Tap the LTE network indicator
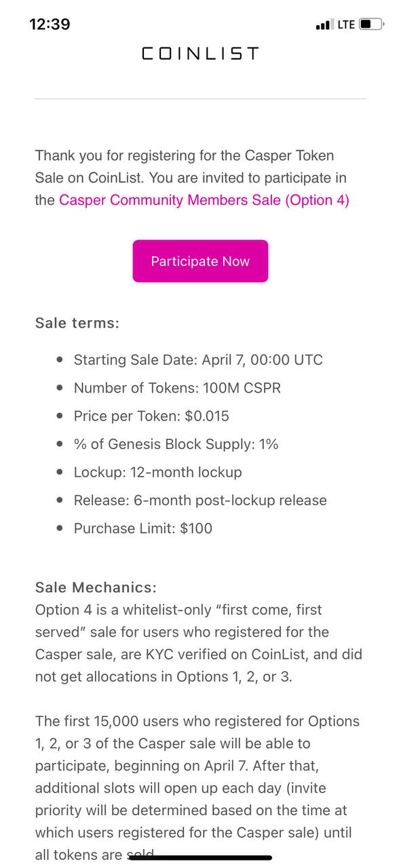 point(346,24)
